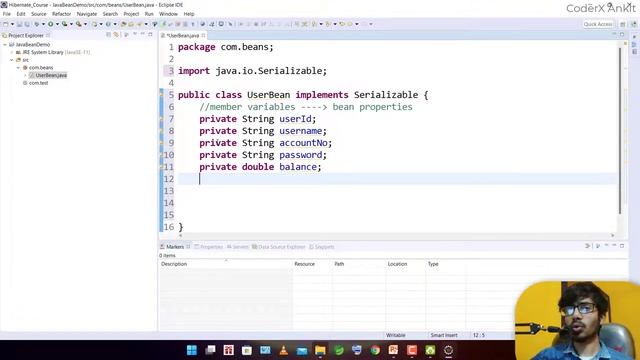Click the editor's vertical scrollbar

point(620,131)
